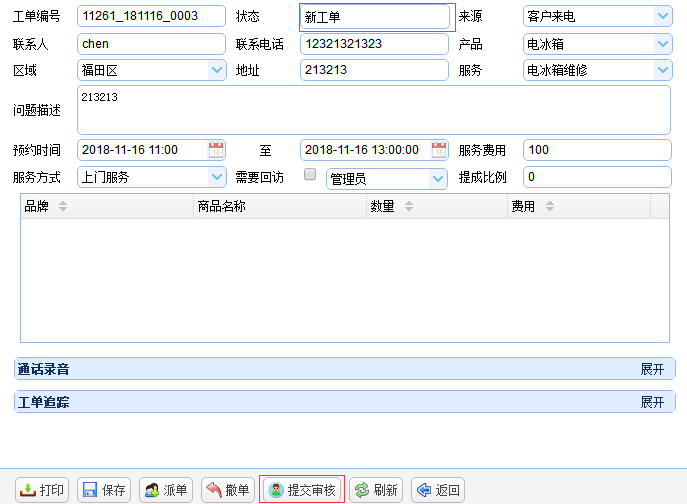The height and width of the screenshot is (504, 687).
Task: Expand the 工单追踪 section
Action: point(652,402)
